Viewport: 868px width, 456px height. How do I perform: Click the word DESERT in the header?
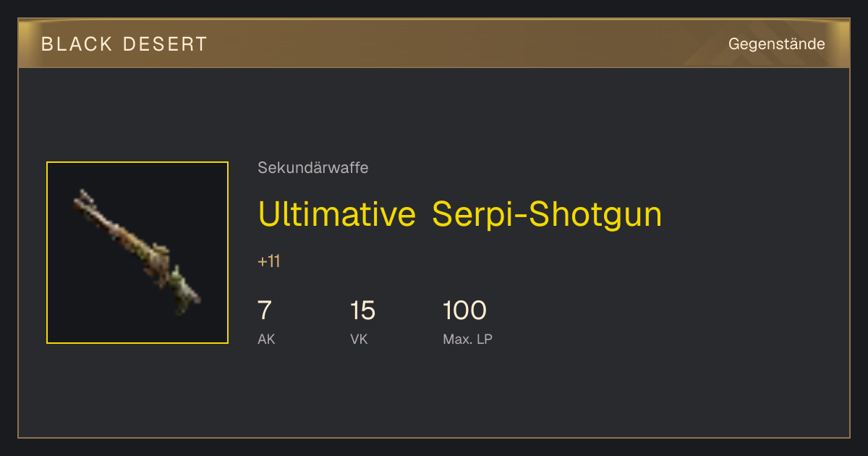pyautogui.click(x=165, y=44)
